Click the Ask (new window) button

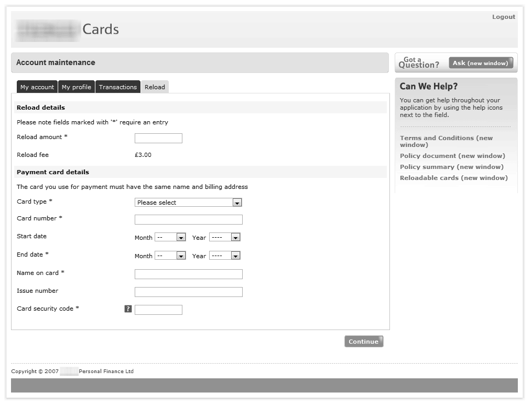(x=481, y=63)
